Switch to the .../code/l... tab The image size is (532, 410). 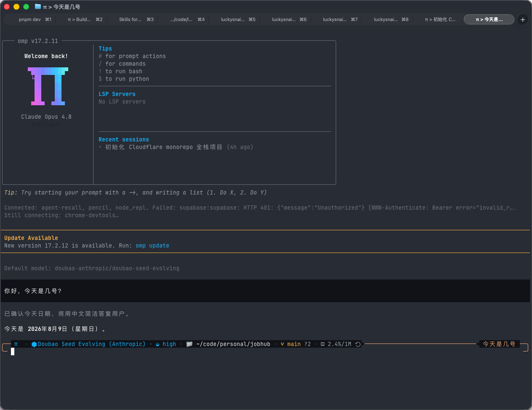(183, 19)
